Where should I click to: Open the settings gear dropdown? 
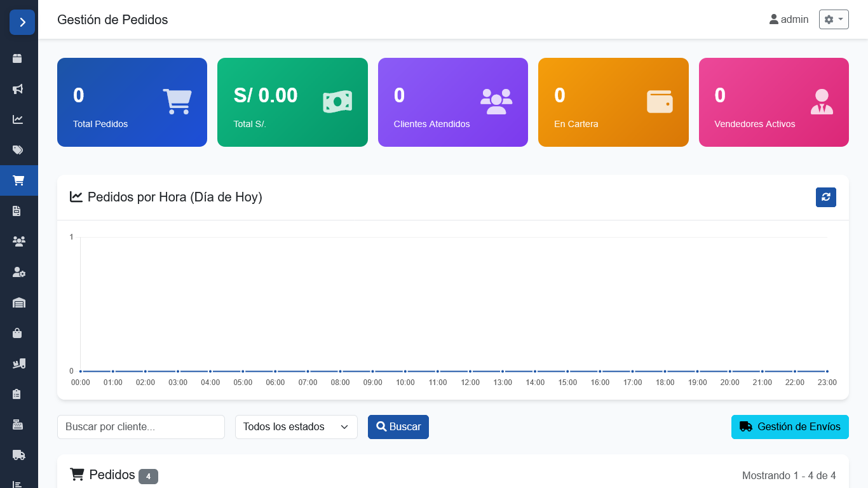tap(833, 19)
